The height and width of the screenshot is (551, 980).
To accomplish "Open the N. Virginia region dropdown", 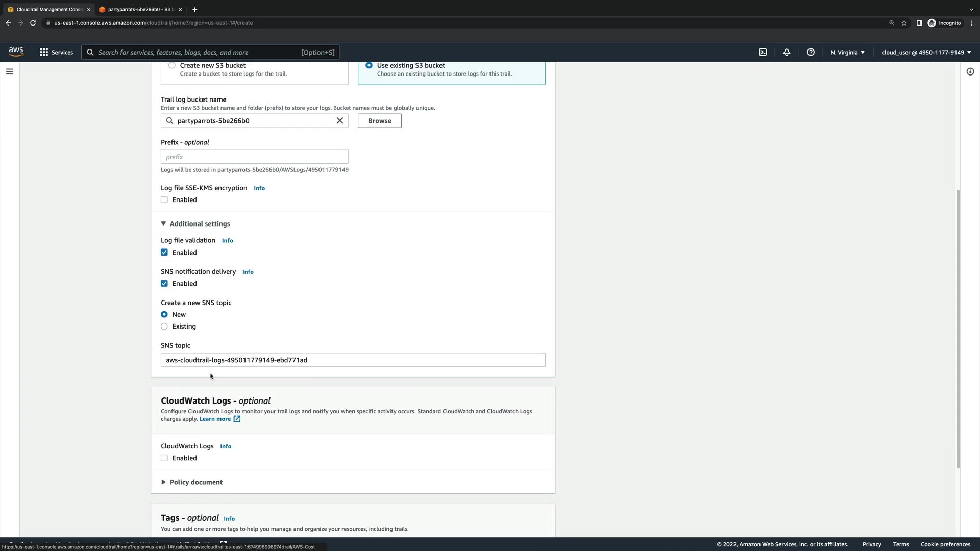I will tap(847, 52).
